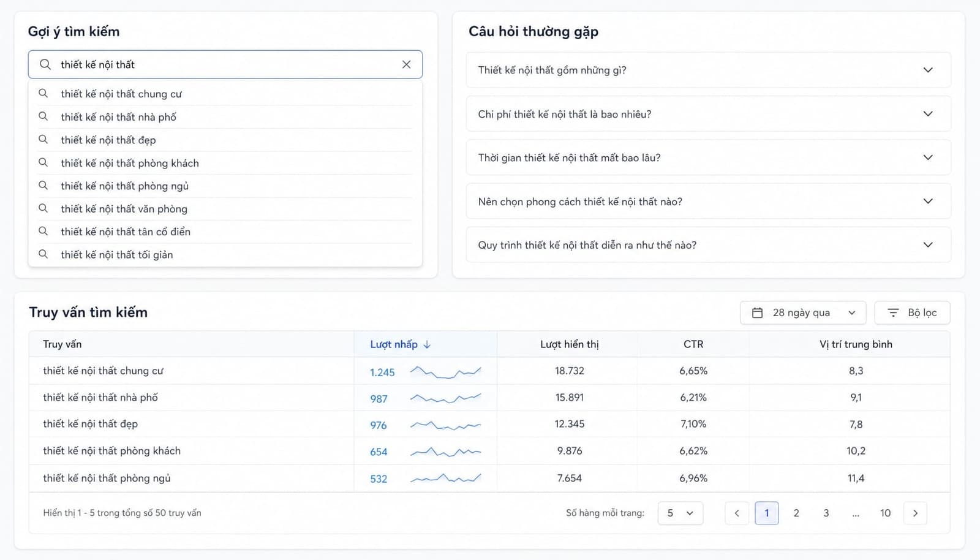The height and width of the screenshot is (560, 980).
Task: Click magnifier icon beside 'thiết kế nội thất đẹp' suggestion
Action: pos(43,139)
